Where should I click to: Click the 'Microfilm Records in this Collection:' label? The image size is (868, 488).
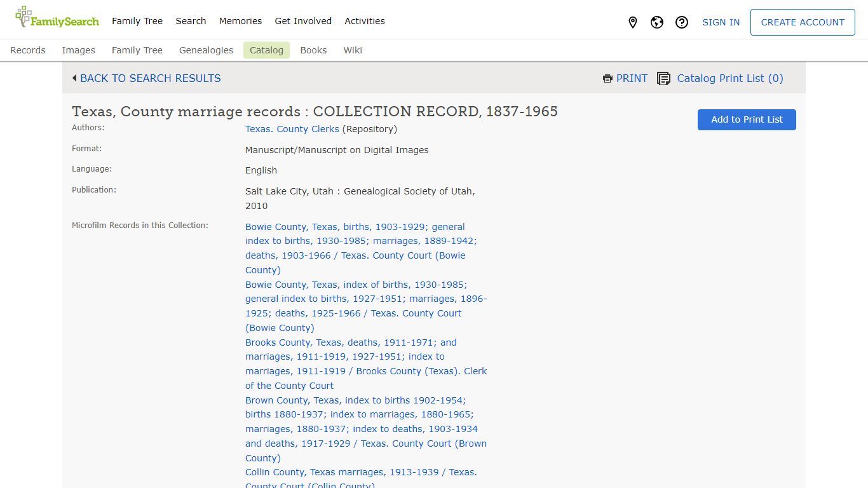click(x=140, y=226)
